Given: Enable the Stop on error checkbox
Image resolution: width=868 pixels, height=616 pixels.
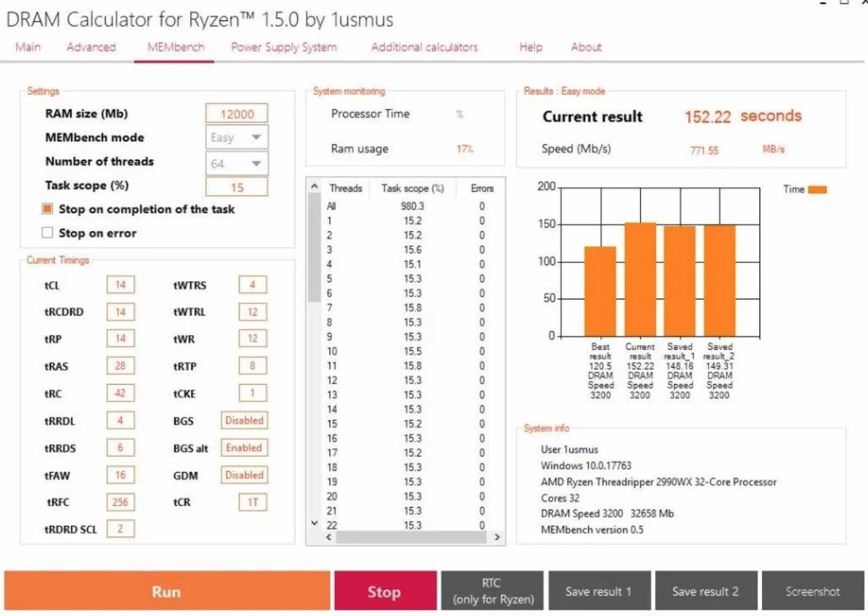Looking at the screenshot, I should [x=47, y=232].
